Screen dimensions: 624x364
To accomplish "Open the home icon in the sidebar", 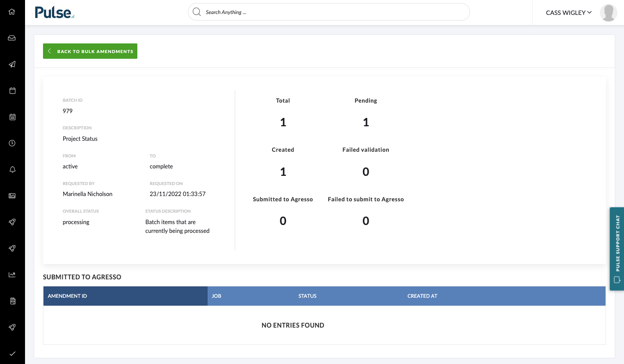I will pos(12,12).
